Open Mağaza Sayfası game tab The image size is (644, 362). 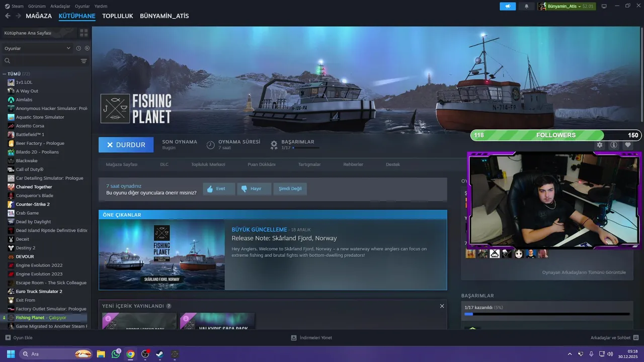point(121,164)
